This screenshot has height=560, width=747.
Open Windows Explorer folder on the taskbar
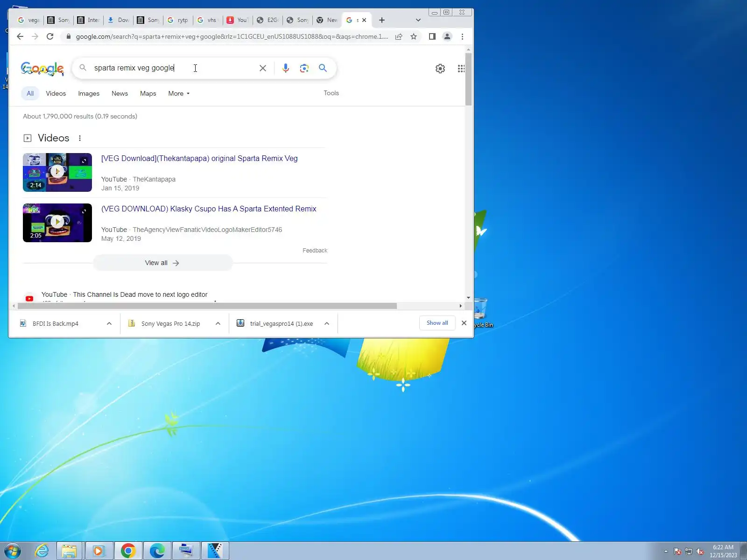click(x=70, y=551)
